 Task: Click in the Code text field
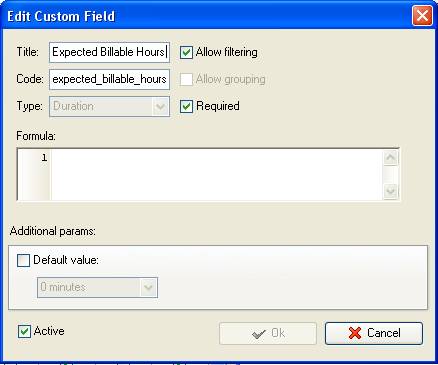pos(109,79)
